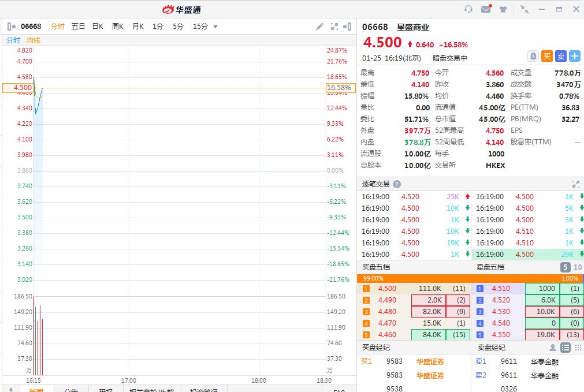Viewport: 584px width, 392px height.
Task: Switch order book to 5 levels
Action: pyautogui.click(x=566, y=267)
